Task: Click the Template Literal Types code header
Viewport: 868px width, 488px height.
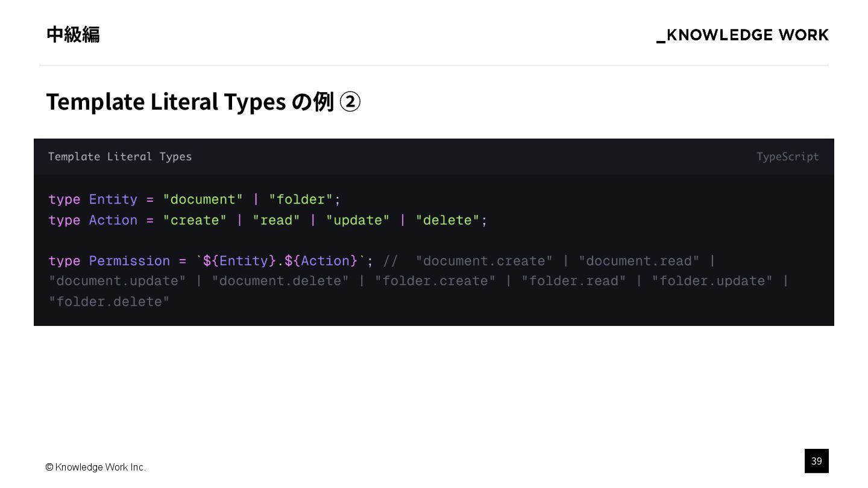Action: point(120,157)
